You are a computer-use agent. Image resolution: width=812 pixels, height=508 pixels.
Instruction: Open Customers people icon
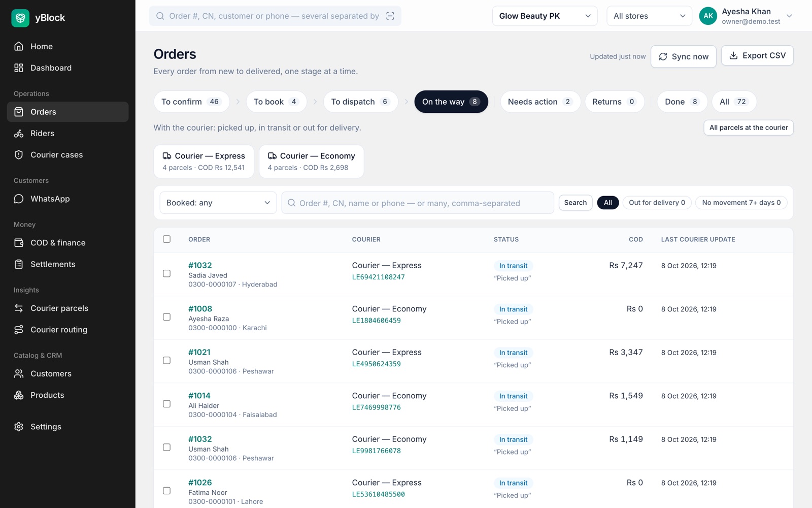(19, 373)
